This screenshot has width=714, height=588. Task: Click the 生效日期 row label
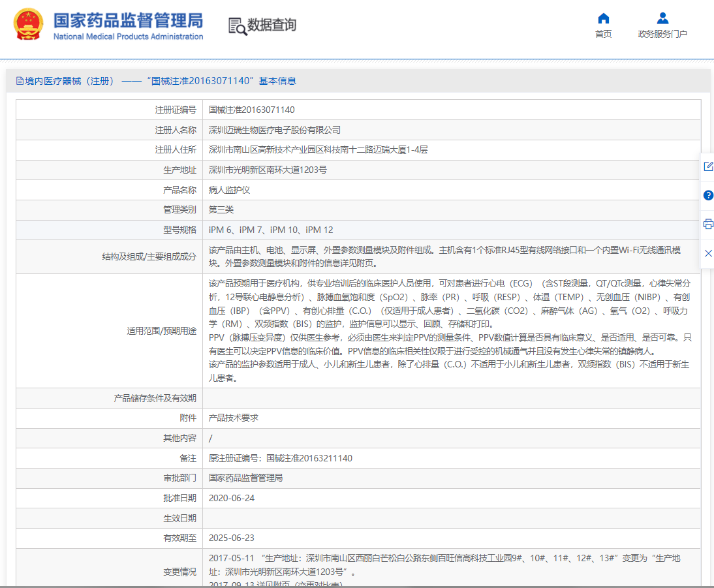click(x=179, y=518)
